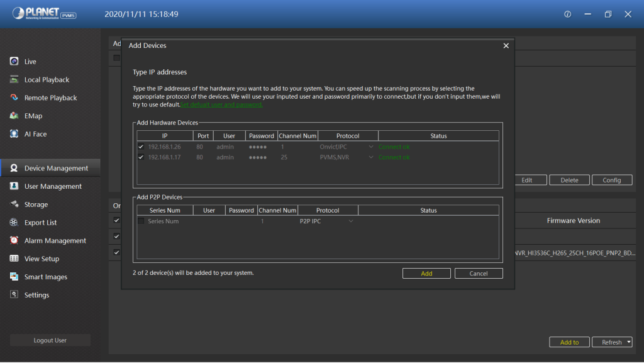Screen dimensions: 644x363
Task: Open the AI Face icon
Action: pyautogui.click(x=14, y=133)
